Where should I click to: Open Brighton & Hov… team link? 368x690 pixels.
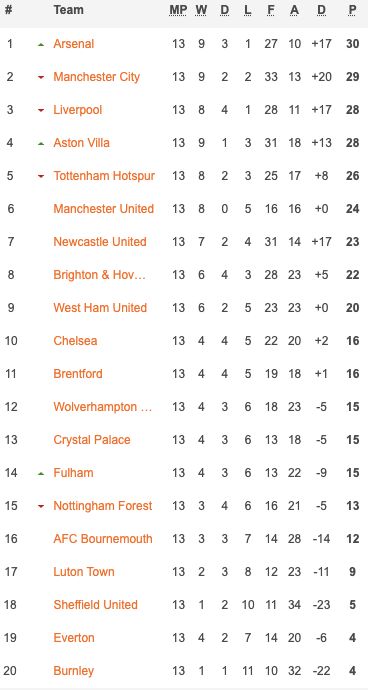point(99,275)
